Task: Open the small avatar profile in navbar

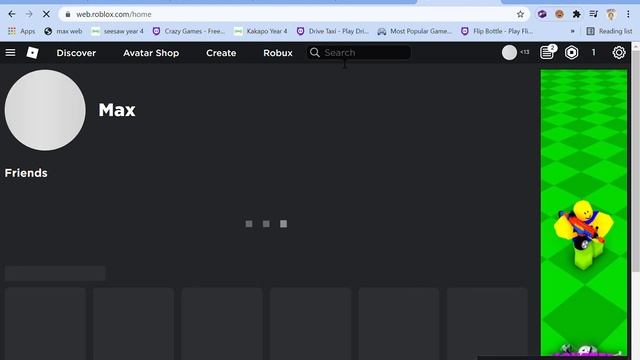Action: [509, 53]
